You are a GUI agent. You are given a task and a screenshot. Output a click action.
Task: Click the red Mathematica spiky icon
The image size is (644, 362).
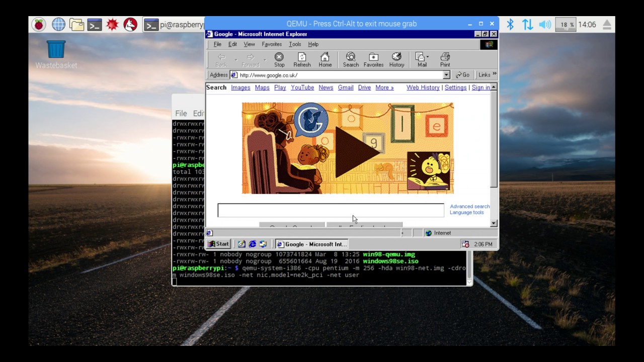pyautogui.click(x=113, y=24)
